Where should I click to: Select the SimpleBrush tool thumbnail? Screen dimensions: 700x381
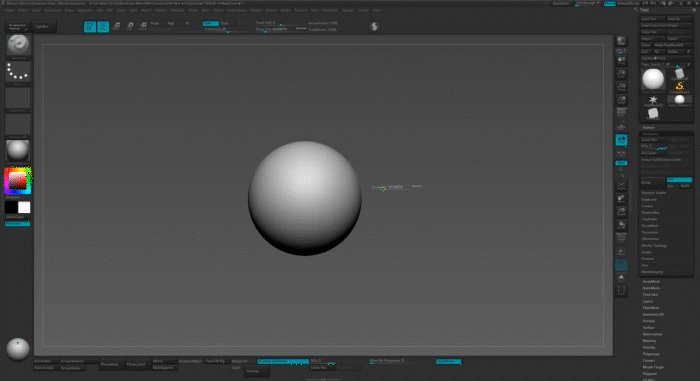[x=679, y=86]
